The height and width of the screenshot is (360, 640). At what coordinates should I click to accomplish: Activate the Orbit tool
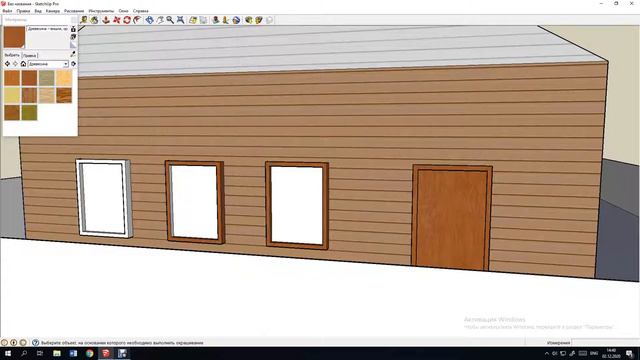pos(149,20)
